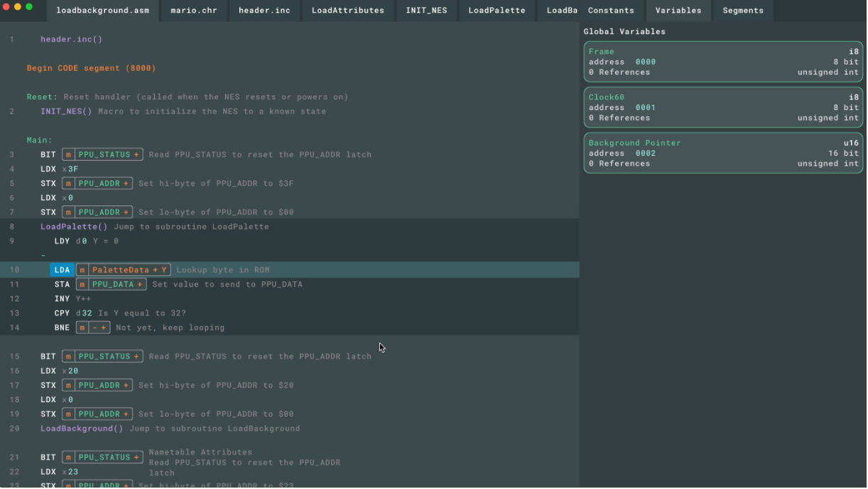Screen dimensions: 868x489
Task: Expand the LoadBackground() call on line 20
Action: (82, 429)
